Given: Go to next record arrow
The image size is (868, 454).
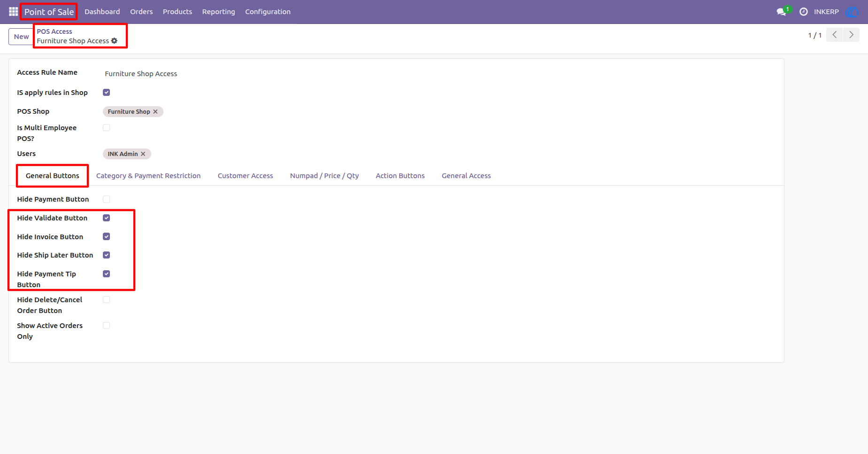Looking at the screenshot, I should pos(851,35).
